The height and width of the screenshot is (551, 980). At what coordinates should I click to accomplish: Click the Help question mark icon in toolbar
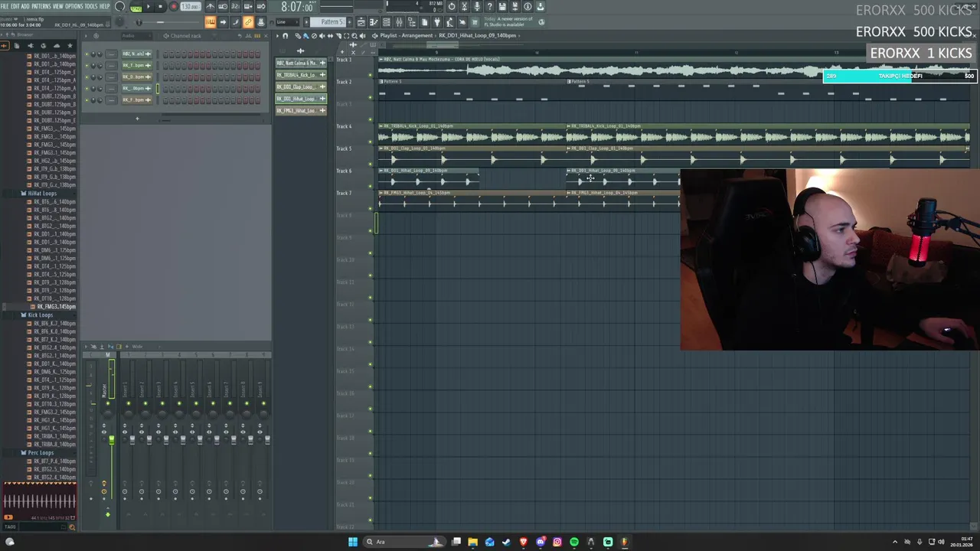tap(489, 7)
